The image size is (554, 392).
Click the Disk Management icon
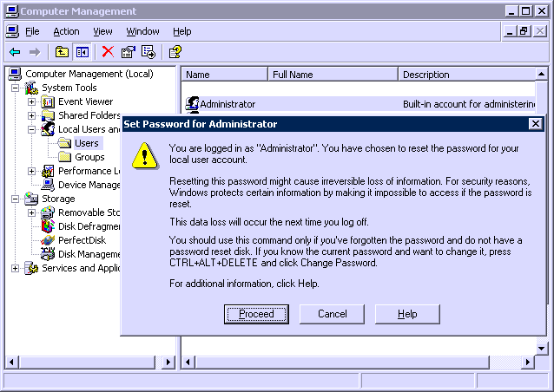48,254
